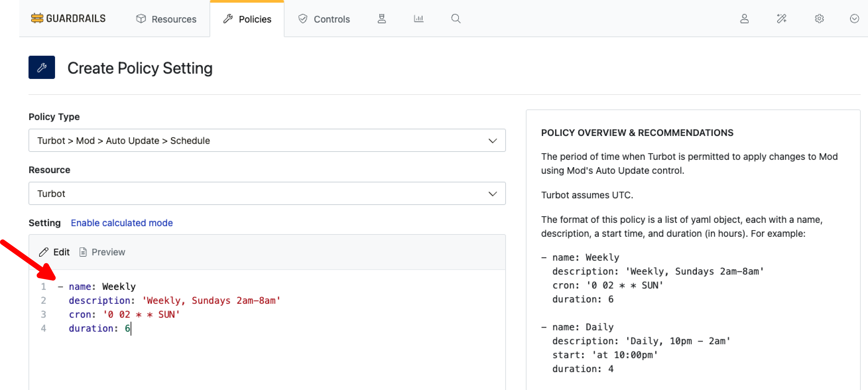Select the Policies tab
This screenshot has width=868, height=390.
[x=247, y=19]
